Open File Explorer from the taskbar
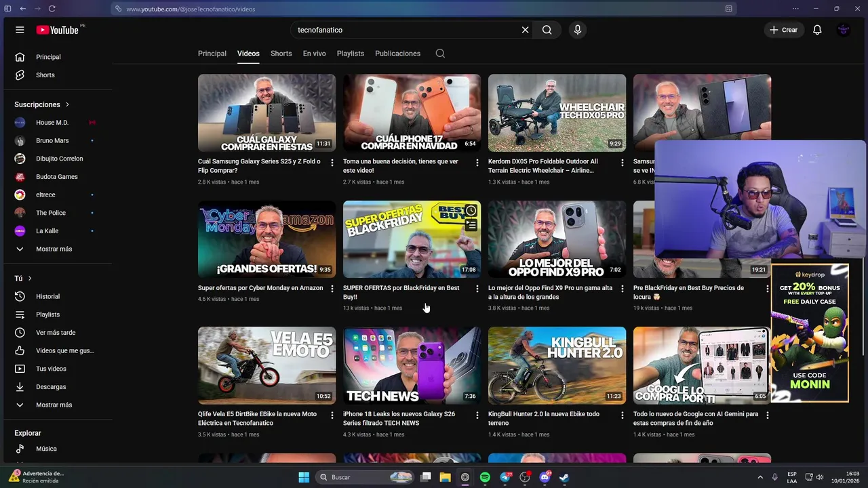 445,477
